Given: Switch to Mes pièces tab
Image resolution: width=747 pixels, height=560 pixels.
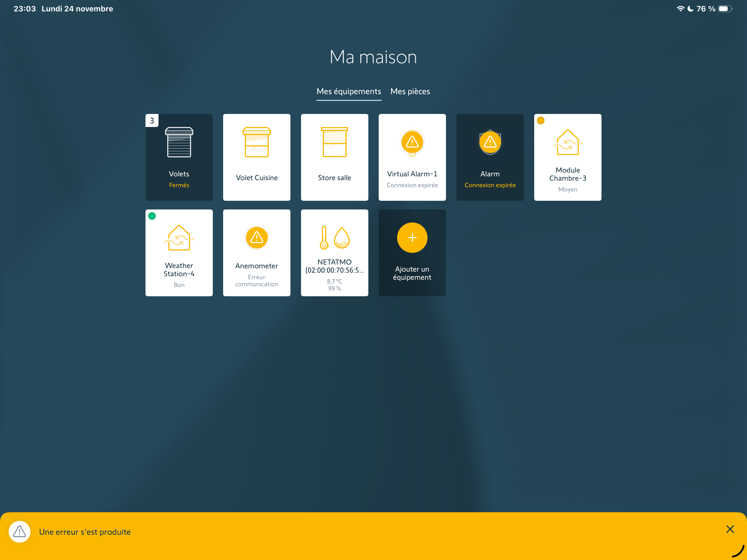Looking at the screenshot, I should click(x=410, y=91).
